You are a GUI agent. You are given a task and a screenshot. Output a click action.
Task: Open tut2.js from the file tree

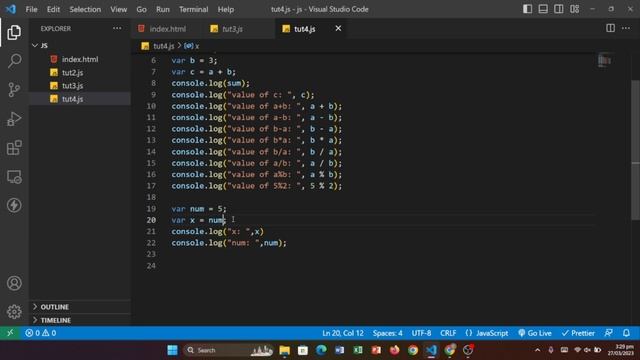pos(80,72)
